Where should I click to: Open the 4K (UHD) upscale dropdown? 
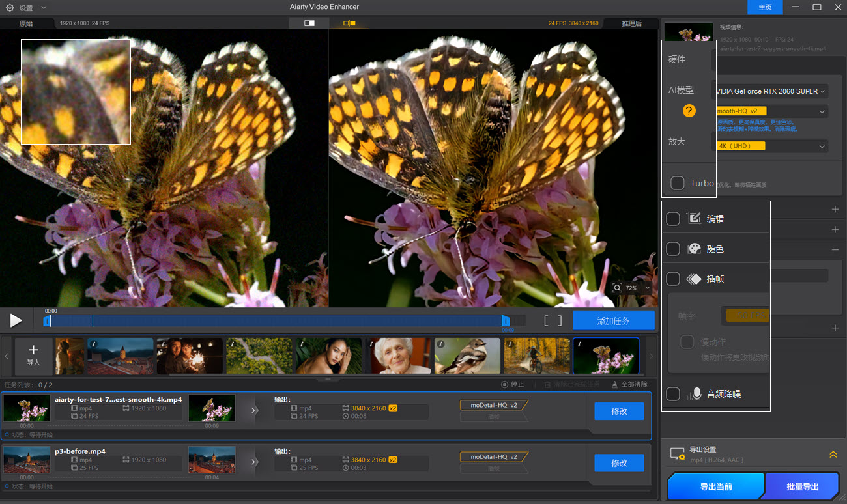[x=771, y=146]
